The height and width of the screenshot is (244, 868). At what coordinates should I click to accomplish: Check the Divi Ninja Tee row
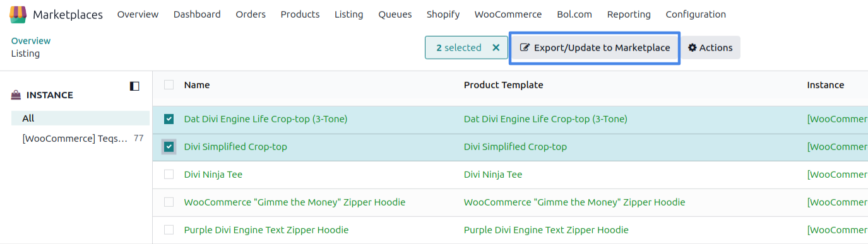point(169,175)
